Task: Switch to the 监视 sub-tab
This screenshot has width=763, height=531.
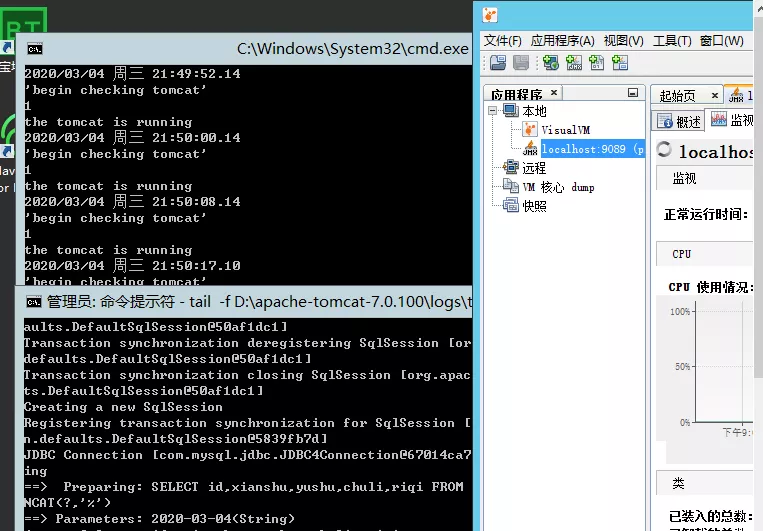Action: (x=731, y=120)
